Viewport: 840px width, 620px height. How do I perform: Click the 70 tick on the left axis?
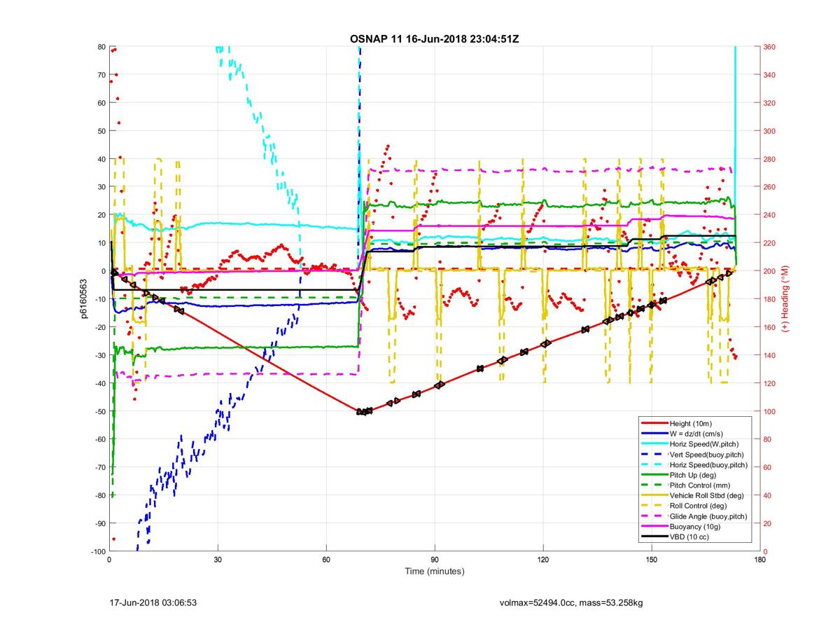[x=101, y=75]
